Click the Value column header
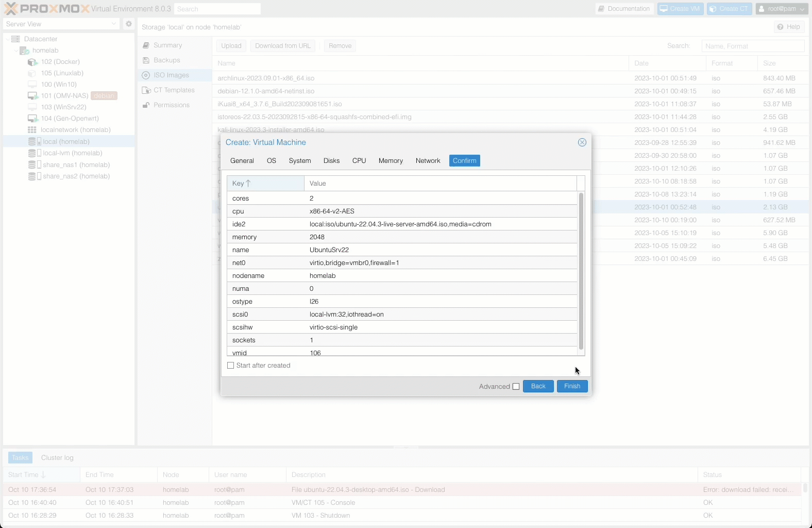 click(x=441, y=184)
